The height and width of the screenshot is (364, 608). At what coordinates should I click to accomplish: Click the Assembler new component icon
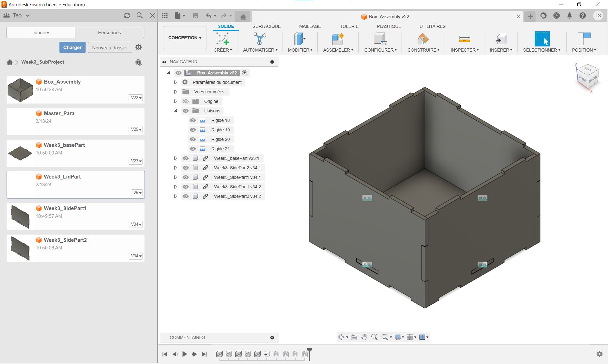tap(338, 39)
